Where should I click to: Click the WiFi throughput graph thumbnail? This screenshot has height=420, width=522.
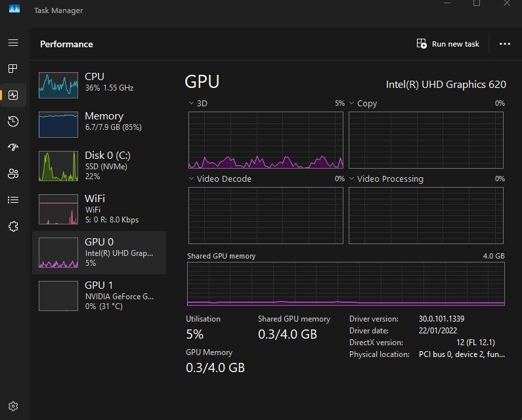[58, 209]
